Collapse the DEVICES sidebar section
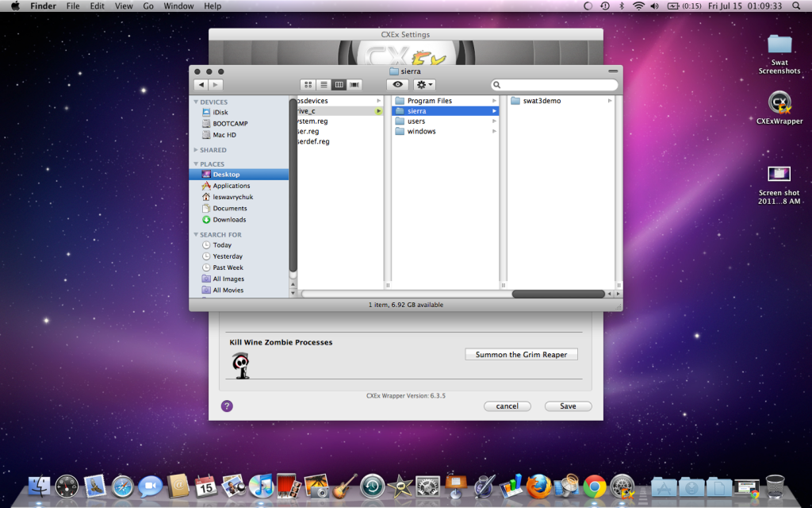Image resolution: width=812 pixels, height=508 pixels. point(196,102)
